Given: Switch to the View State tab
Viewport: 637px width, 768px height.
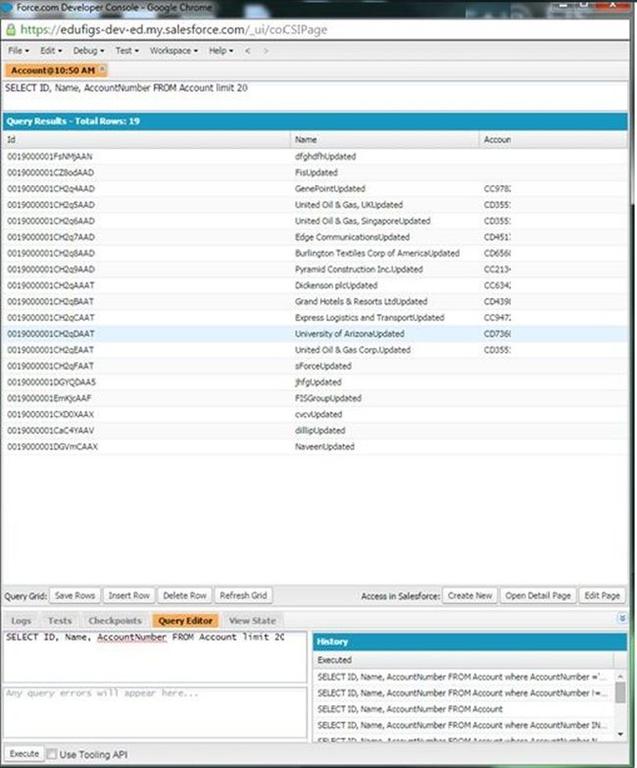Looking at the screenshot, I should (x=252, y=621).
